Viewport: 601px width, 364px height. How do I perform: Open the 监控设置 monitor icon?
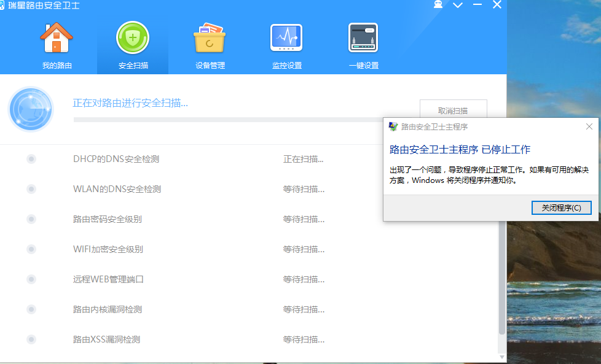click(x=286, y=37)
